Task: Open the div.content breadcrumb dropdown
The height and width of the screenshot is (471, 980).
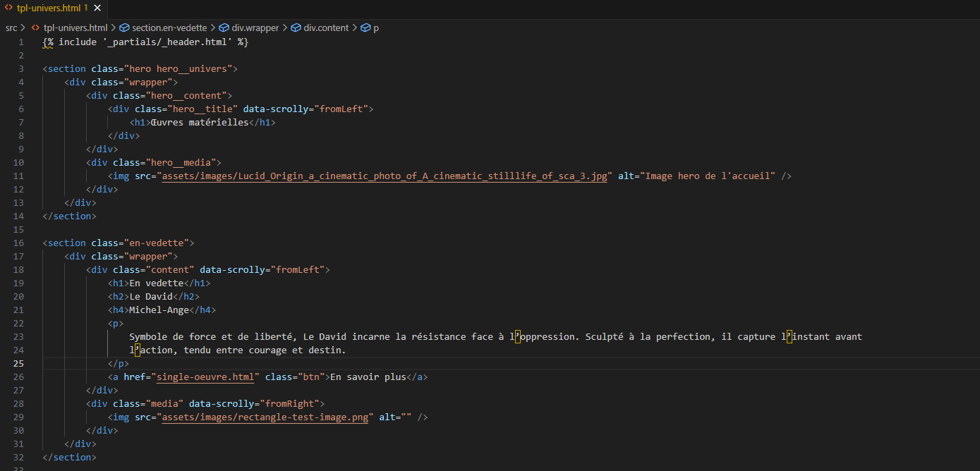Action: point(326,27)
